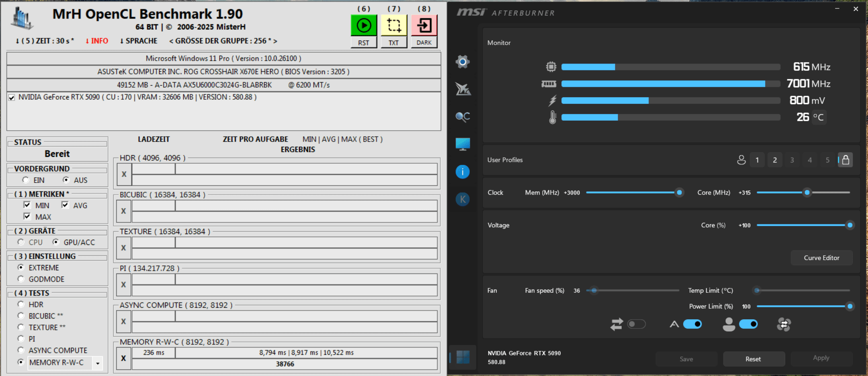This screenshot has width=868, height=376.
Task: Open the MEMORY R-W-C test dropdown arrow
Action: [98, 363]
